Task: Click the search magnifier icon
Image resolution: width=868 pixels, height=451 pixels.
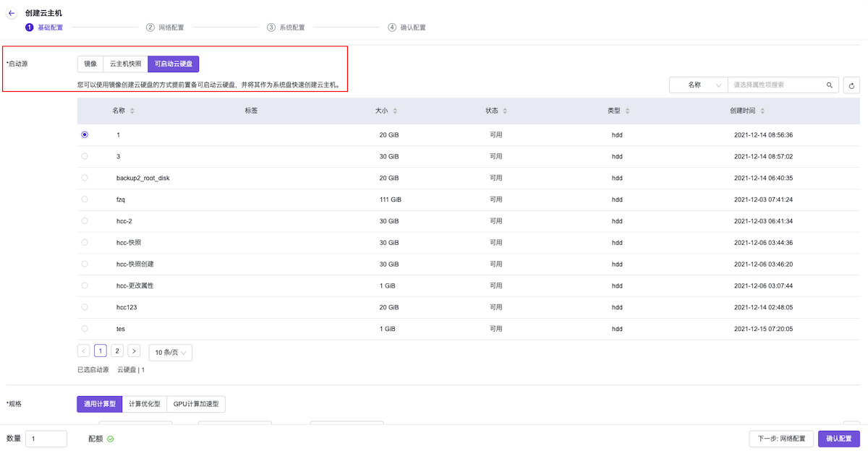Action: [x=830, y=85]
